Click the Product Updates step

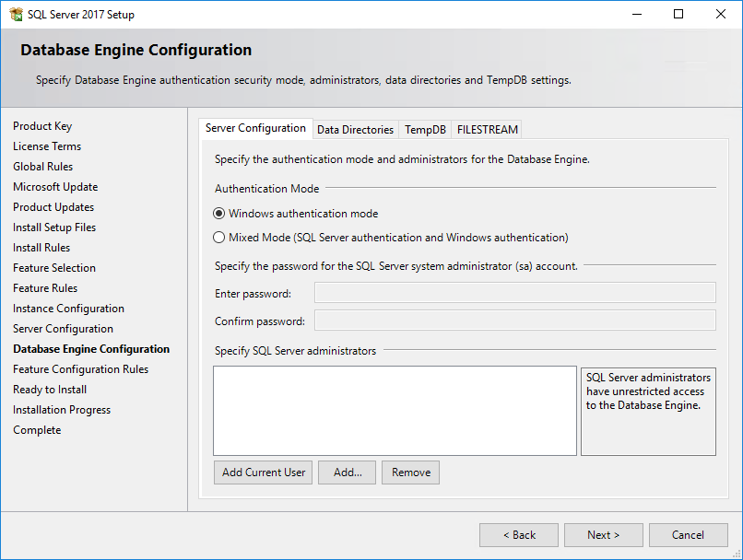53,207
